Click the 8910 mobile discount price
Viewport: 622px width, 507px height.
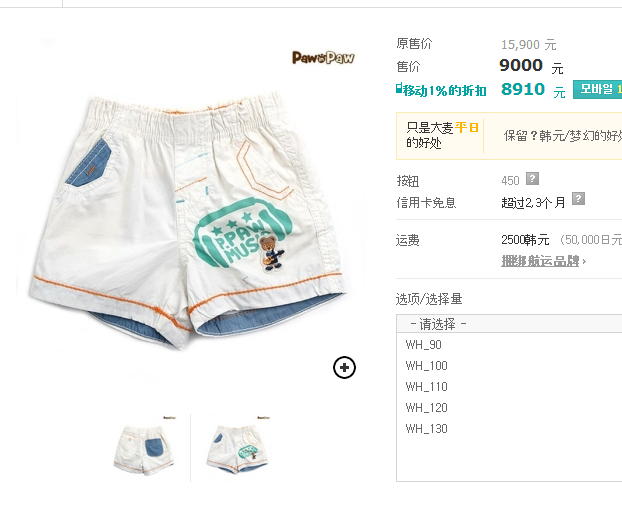tap(523, 89)
